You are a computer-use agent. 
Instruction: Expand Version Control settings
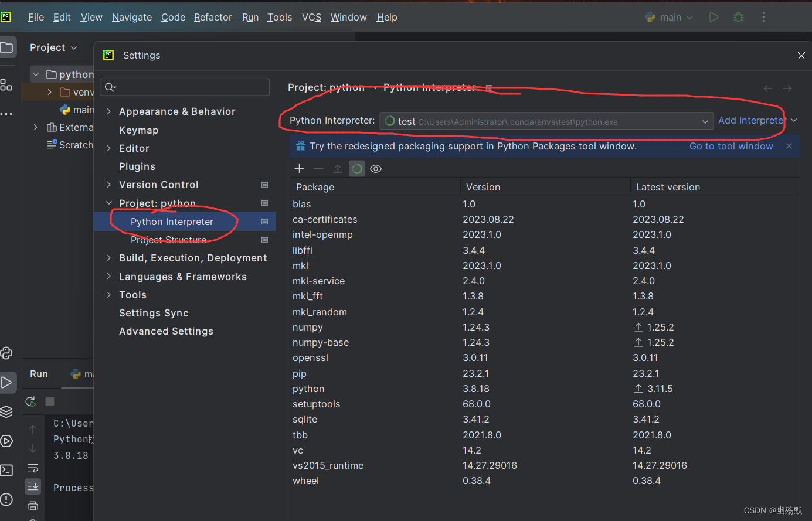tap(109, 185)
